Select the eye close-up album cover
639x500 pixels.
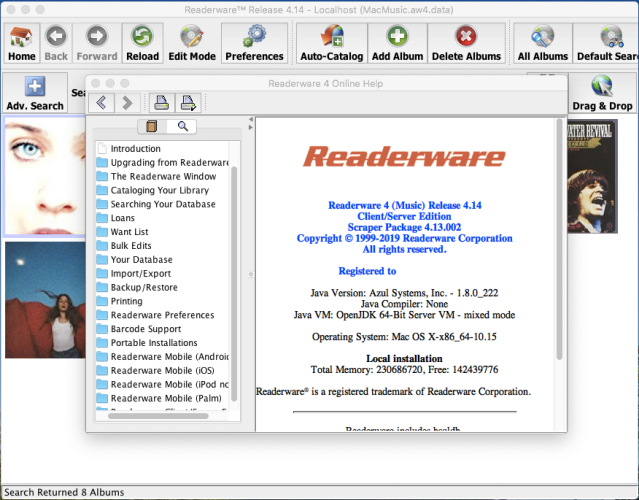(x=45, y=176)
